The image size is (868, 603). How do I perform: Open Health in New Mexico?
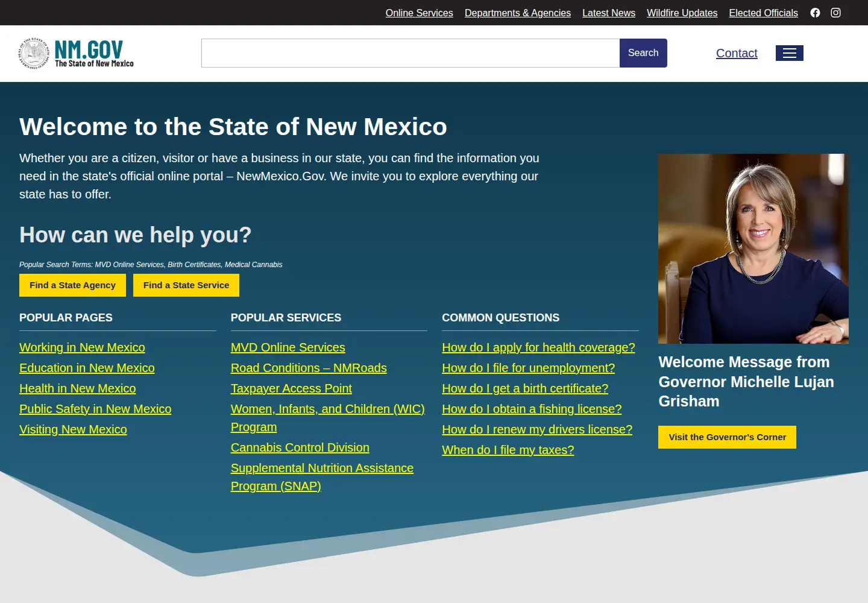point(78,388)
